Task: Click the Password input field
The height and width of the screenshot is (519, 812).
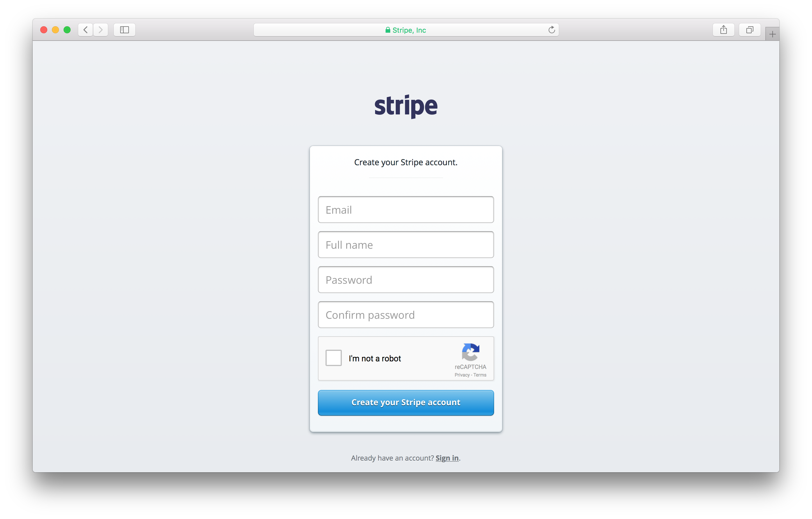Action: 405,280
